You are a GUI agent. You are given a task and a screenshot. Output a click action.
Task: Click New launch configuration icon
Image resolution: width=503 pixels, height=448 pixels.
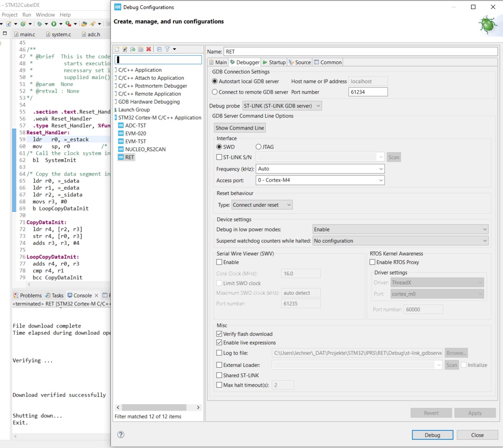point(117,49)
